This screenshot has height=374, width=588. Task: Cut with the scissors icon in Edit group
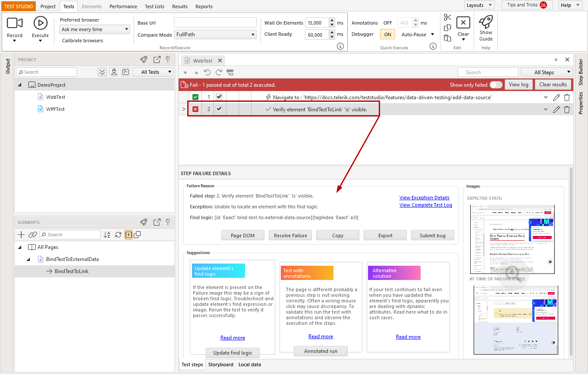pyautogui.click(x=447, y=18)
